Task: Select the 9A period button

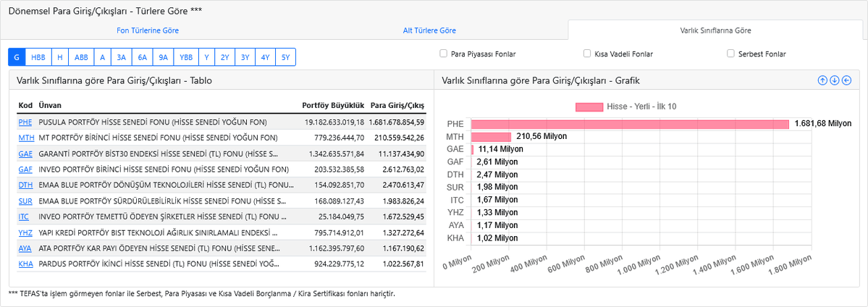Action: click(163, 57)
